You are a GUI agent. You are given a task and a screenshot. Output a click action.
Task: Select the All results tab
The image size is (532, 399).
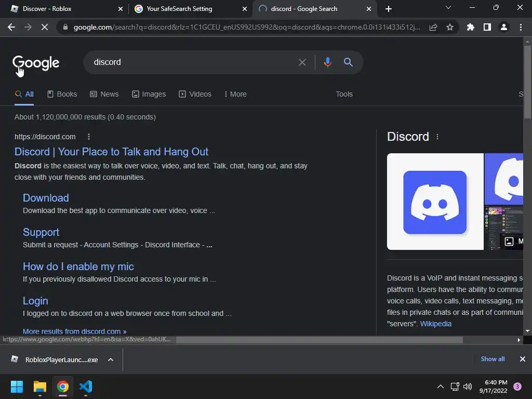pyautogui.click(x=24, y=94)
